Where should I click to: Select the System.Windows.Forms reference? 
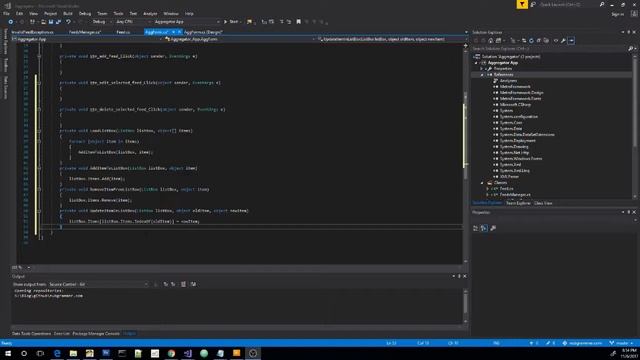521,158
